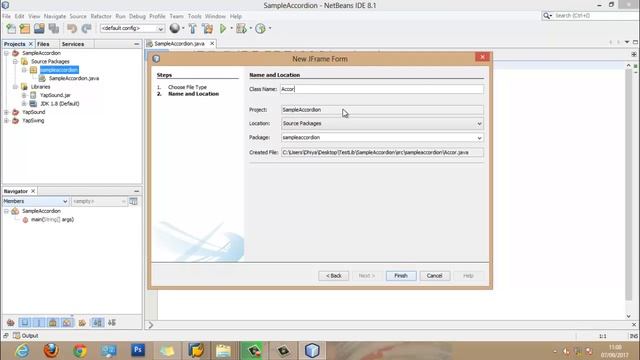This screenshot has height=360, width=640.
Task: Open the Package dropdown in dialog
Action: pyautogui.click(x=479, y=138)
